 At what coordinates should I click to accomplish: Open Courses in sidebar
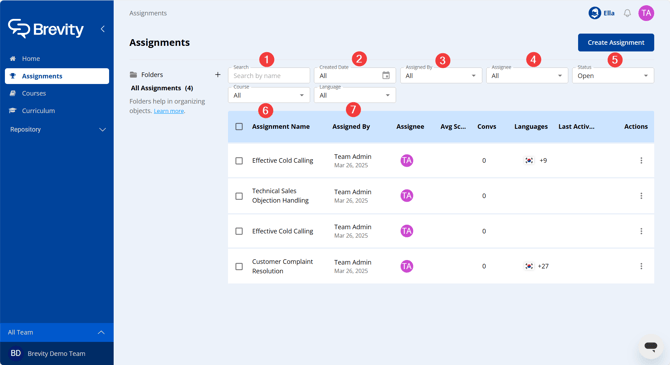pyautogui.click(x=57, y=93)
